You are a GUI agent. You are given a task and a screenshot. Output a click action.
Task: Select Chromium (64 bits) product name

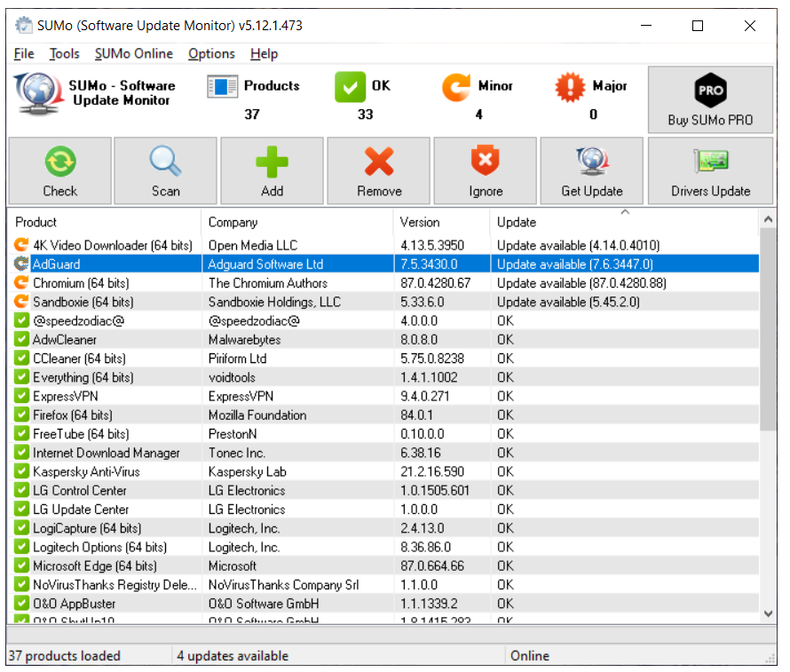[x=81, y=283]
